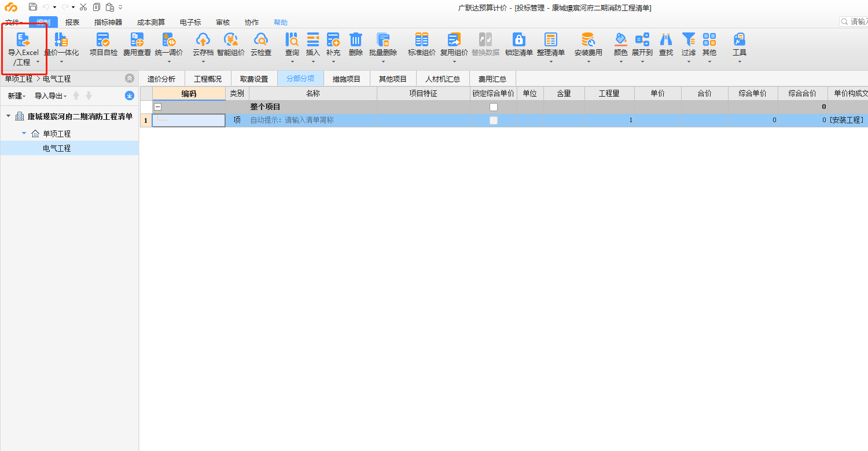The image size is (868, 451).
Task: Click the 补充 supplement icon
Action: [333, 39]
